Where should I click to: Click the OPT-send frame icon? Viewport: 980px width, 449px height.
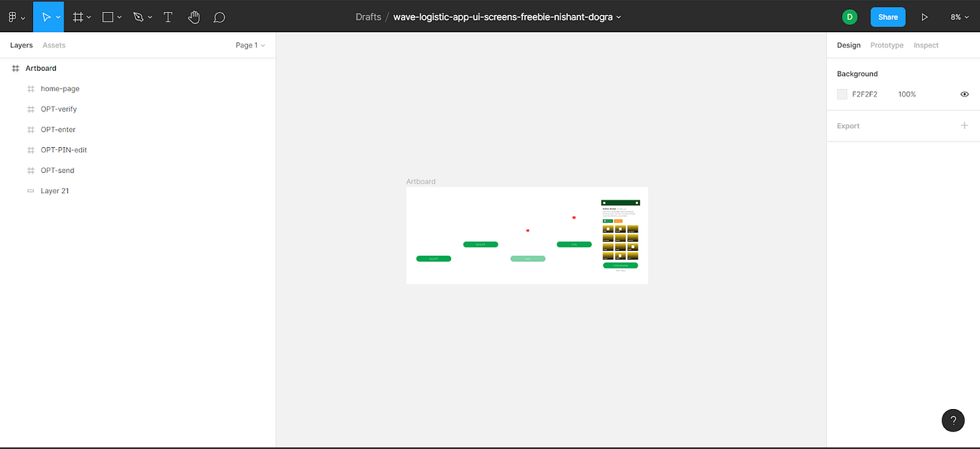(x=31, y=170)
